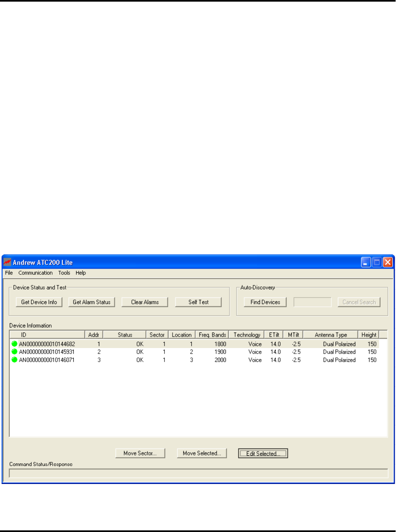Open the Communication menu
Screen dimensions: 396x532
click(35, 273)
